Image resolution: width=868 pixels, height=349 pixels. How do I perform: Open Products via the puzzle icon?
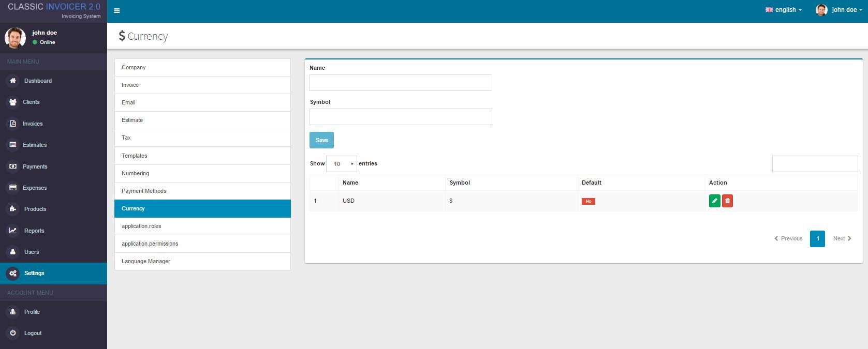click(x=13, y=209)
